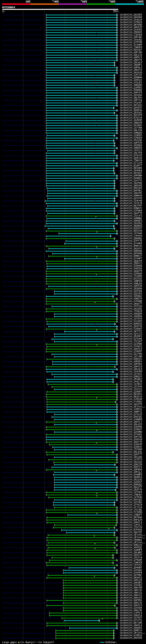Select the UniRef100_Q9FY14 label
Image resolution: width=146 pixels, height=644 pixels.
click(x=131, y=100)
